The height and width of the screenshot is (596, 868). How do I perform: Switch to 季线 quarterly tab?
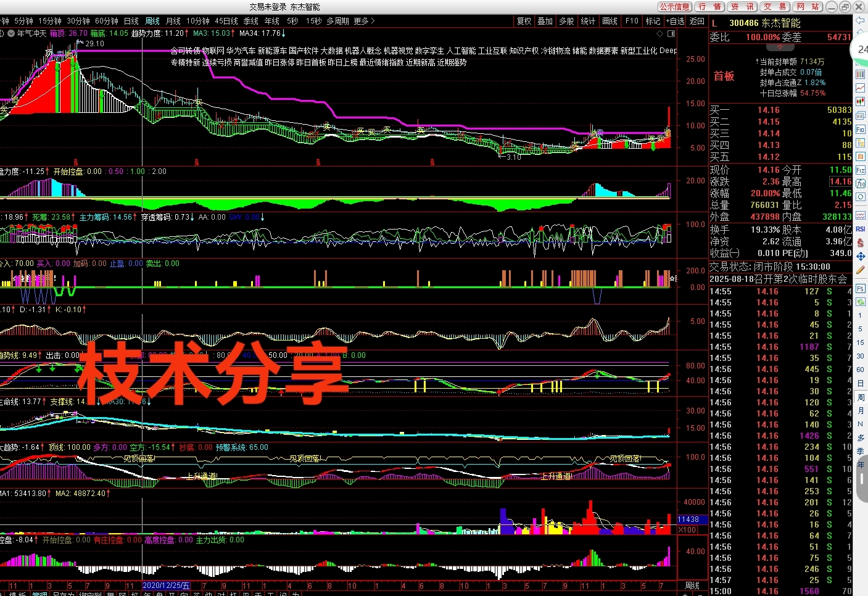click(250, 21)
